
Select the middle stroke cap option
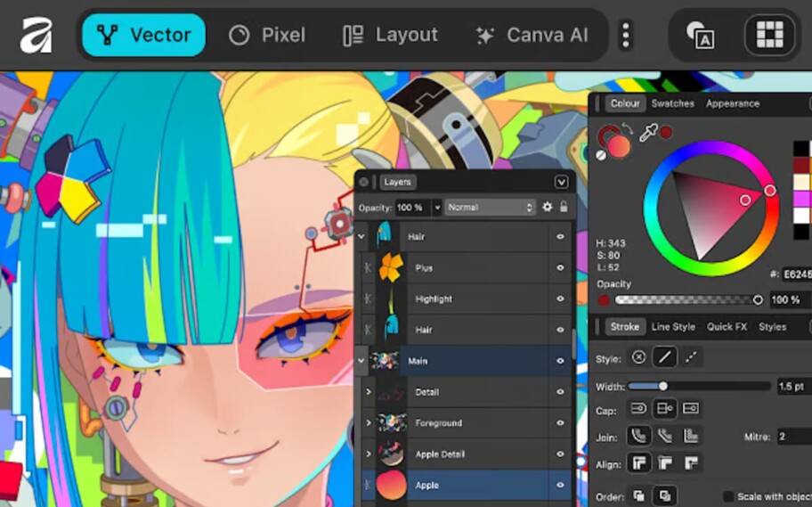[664, 409]
